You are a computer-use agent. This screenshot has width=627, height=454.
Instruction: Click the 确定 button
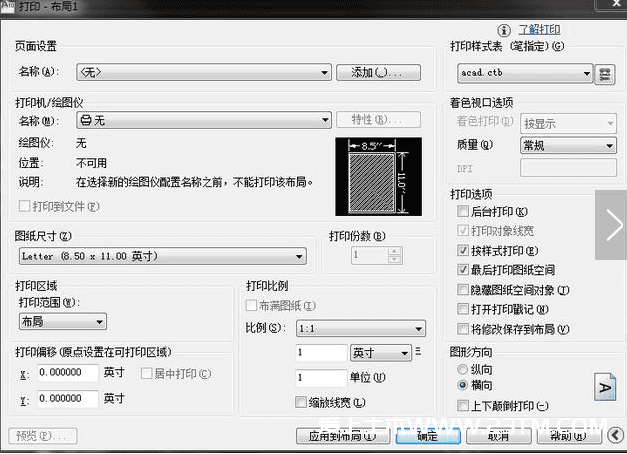click(427, 436)
